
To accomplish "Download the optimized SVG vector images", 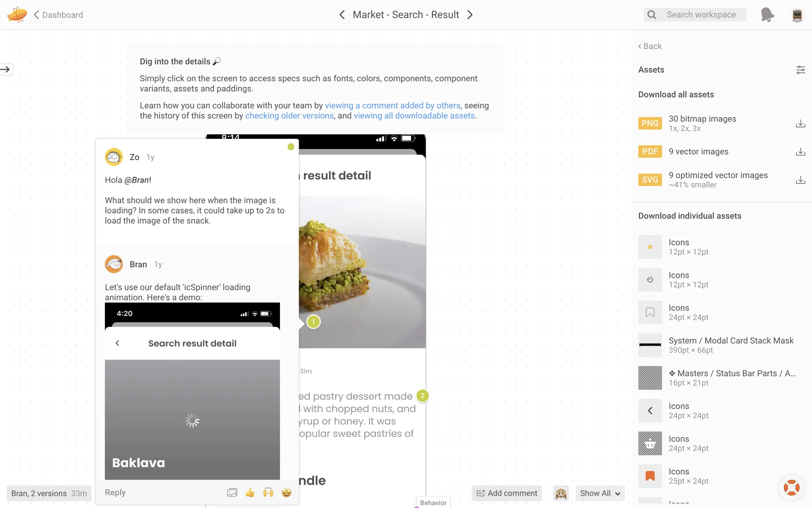I will [x=800, y=180].
